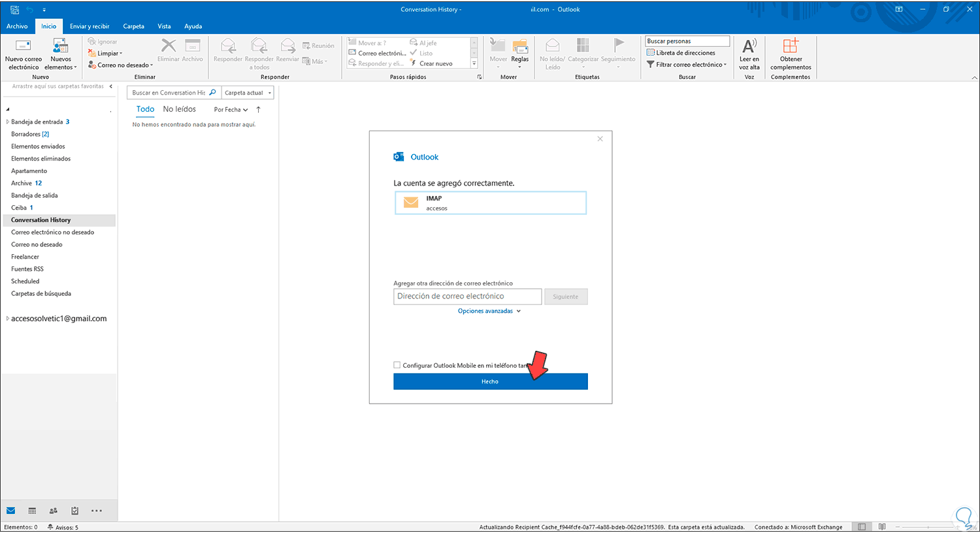
Task: Open the Por Fecha sort dropdown
Action: (x=231, y=110)
